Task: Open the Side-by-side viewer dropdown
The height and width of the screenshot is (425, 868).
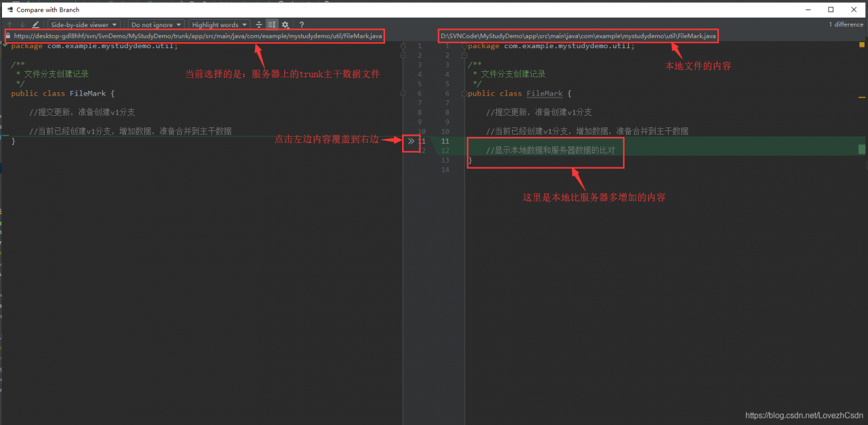Action: coord(84,24)
